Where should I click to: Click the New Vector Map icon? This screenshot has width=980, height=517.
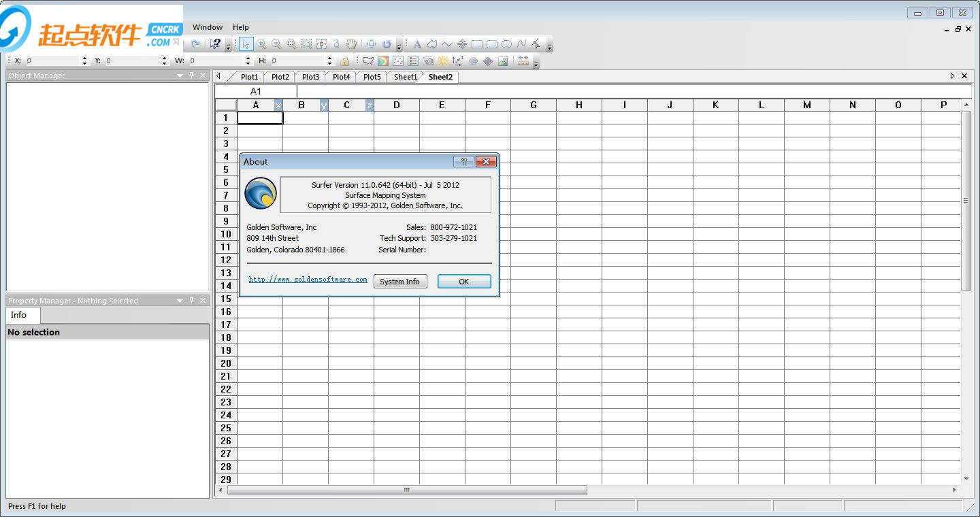(x=458, y=61)
